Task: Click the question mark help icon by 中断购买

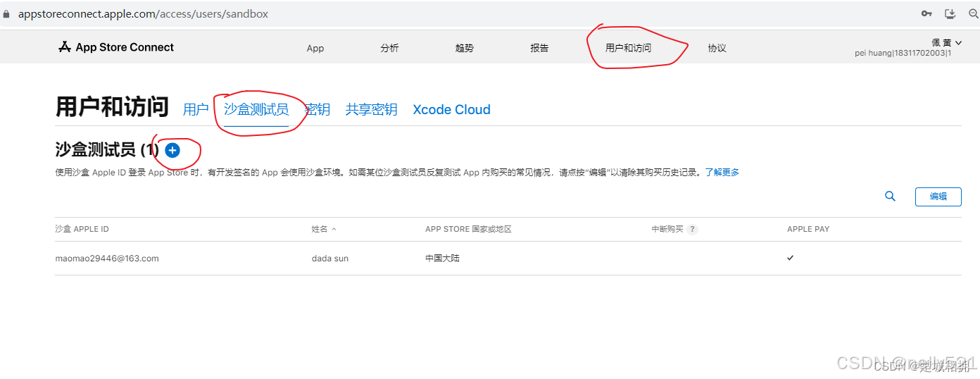Action: [x=692, y=229]
